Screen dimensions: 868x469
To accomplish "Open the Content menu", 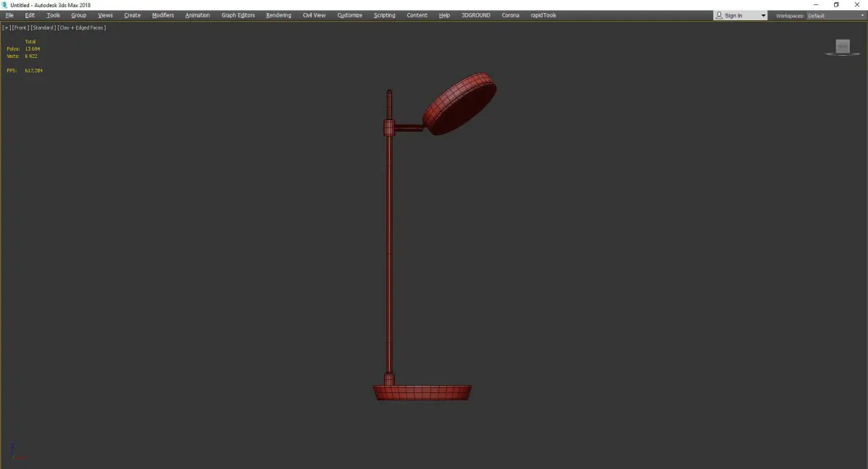I will tap(417, 15).
